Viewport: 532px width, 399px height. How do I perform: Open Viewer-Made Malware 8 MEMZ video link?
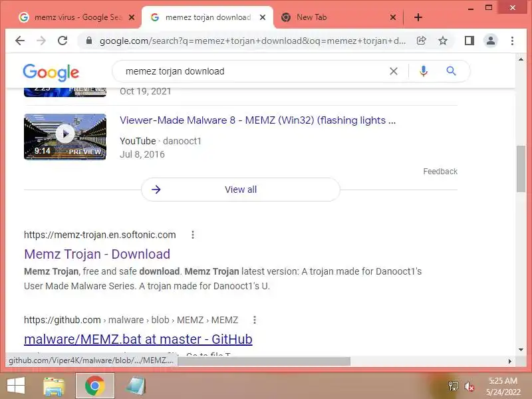click(257, 120)
